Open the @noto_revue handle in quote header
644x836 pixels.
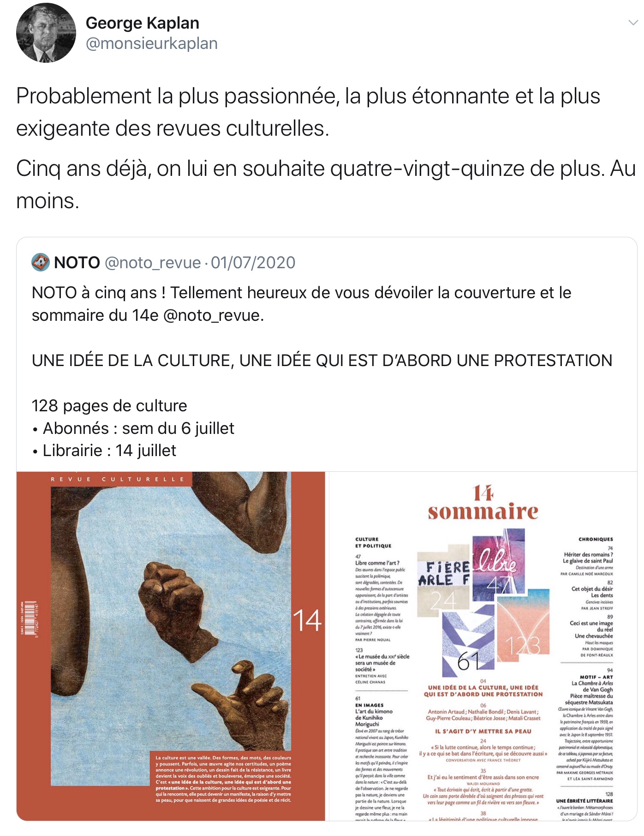[153, 263]
